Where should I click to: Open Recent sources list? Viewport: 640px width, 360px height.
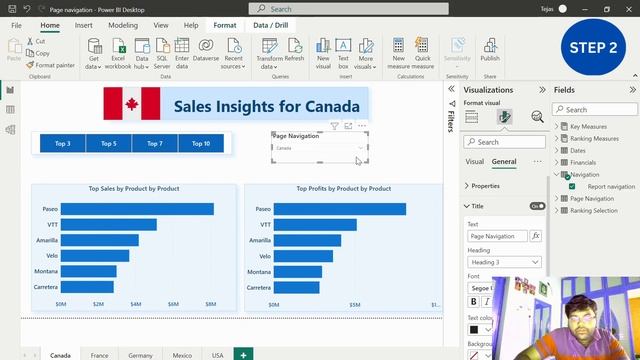pyautogui.click(x=233, y=53)
